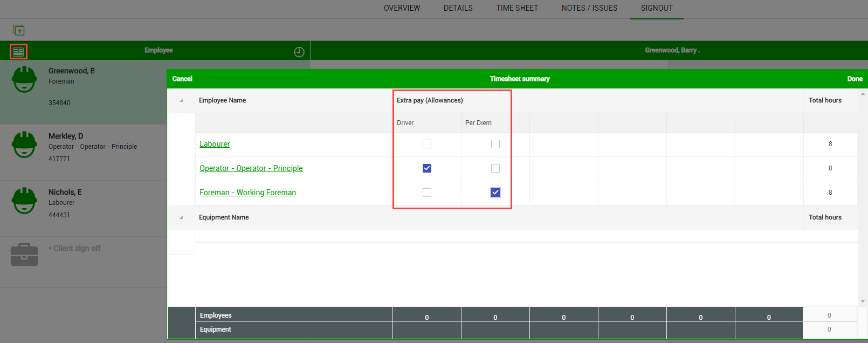Check Per Diem allowance for Labourer
This screenshot has height=343, width=868.
coord(495,144)
